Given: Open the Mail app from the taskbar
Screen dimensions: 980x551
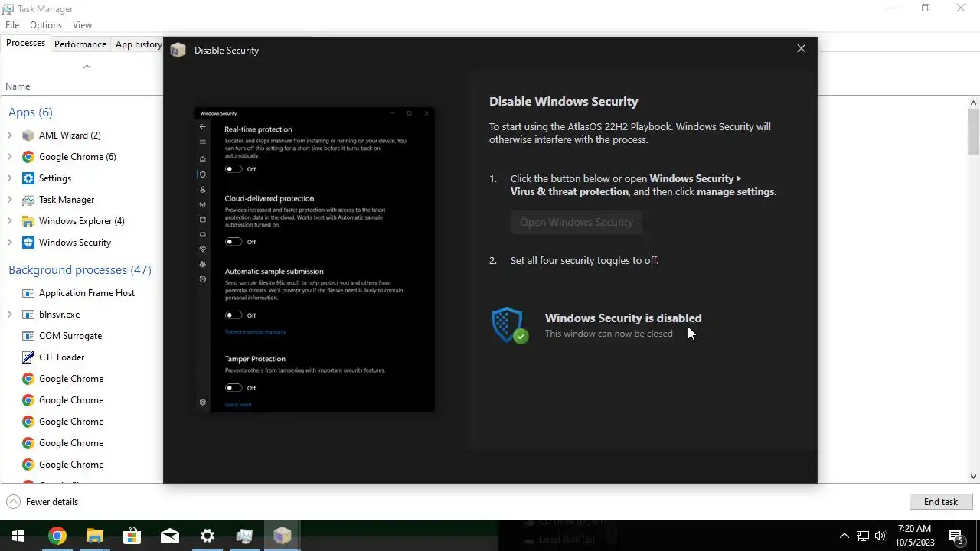Looking at the screenshot, I should (x=169, y=536).
